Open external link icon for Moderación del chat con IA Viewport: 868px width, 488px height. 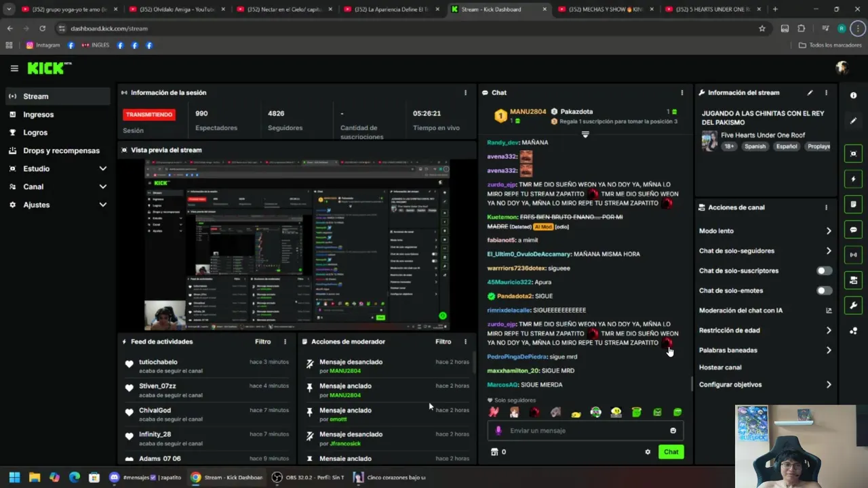[828, 310]
